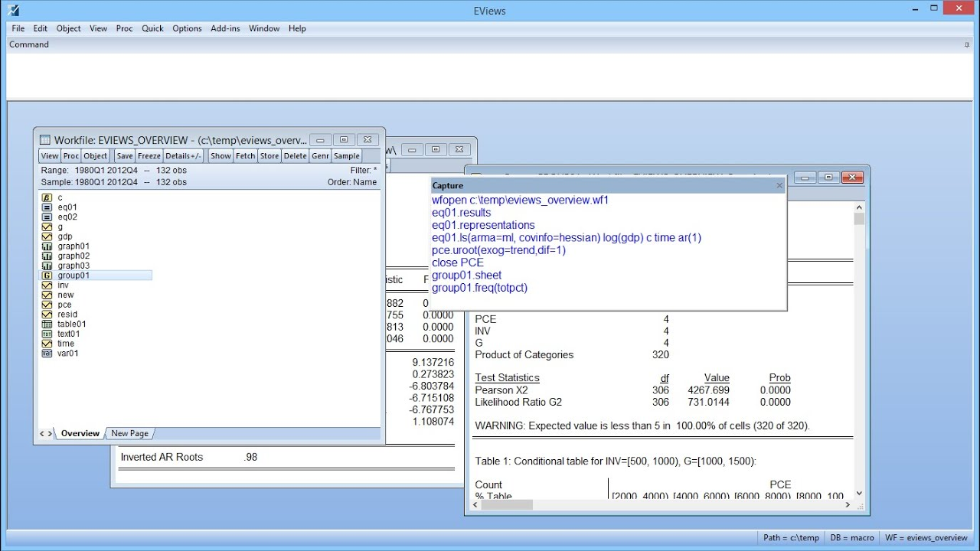Click the workfile Proc button
Image resolution: width=980 pixels, height=551 pixels.
pyautogui.click(x=71, y=156)
